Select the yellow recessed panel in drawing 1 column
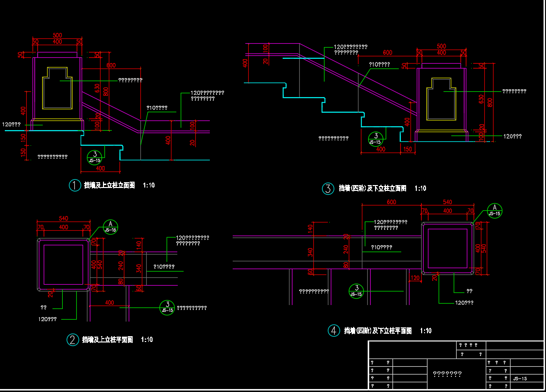The height and width of the screenshot is (392, 546). (x=57, y=88)
